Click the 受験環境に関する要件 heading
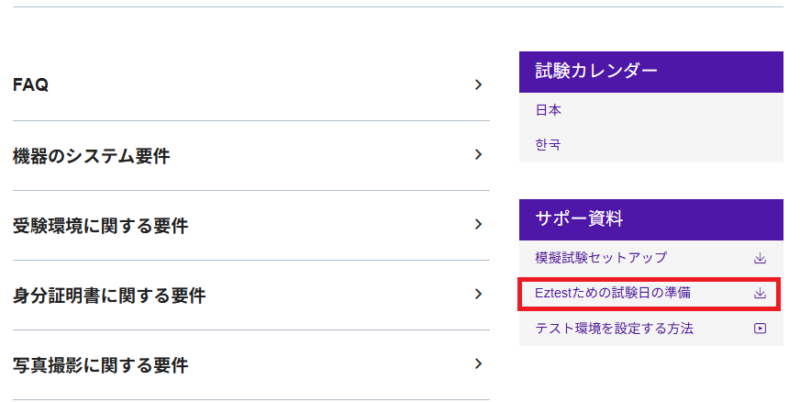Image resolution: width=800 pixels, height=402 pixels. pos(100,226)
